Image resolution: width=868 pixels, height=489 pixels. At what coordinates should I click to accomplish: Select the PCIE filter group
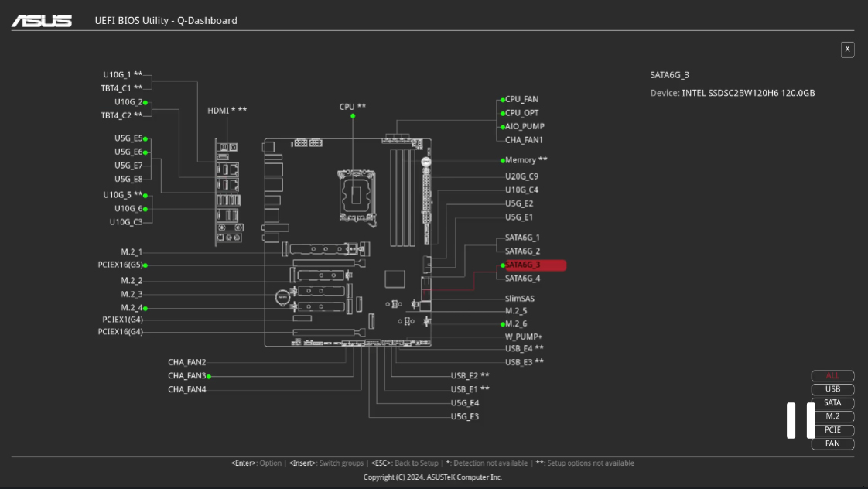pos(832,429)
